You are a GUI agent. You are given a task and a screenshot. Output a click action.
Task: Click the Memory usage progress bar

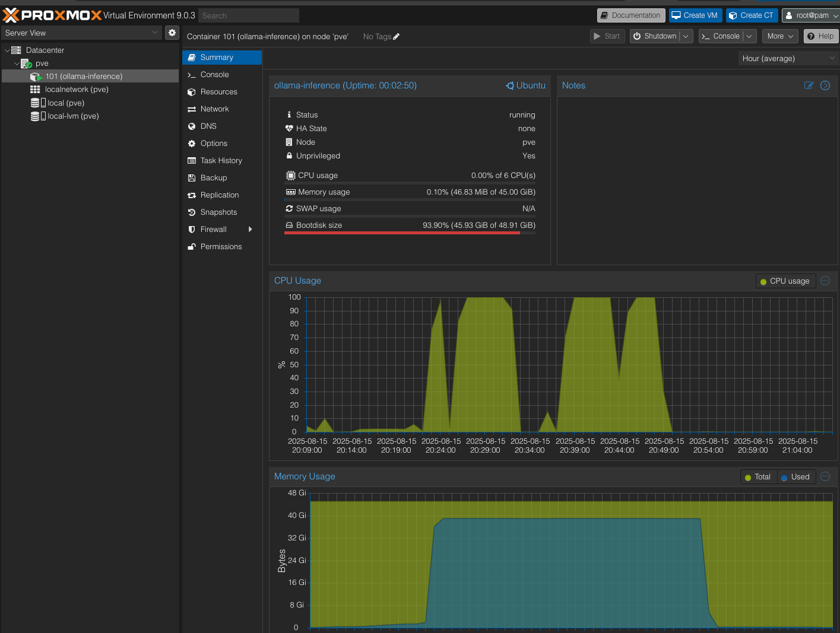click(410, 199)
